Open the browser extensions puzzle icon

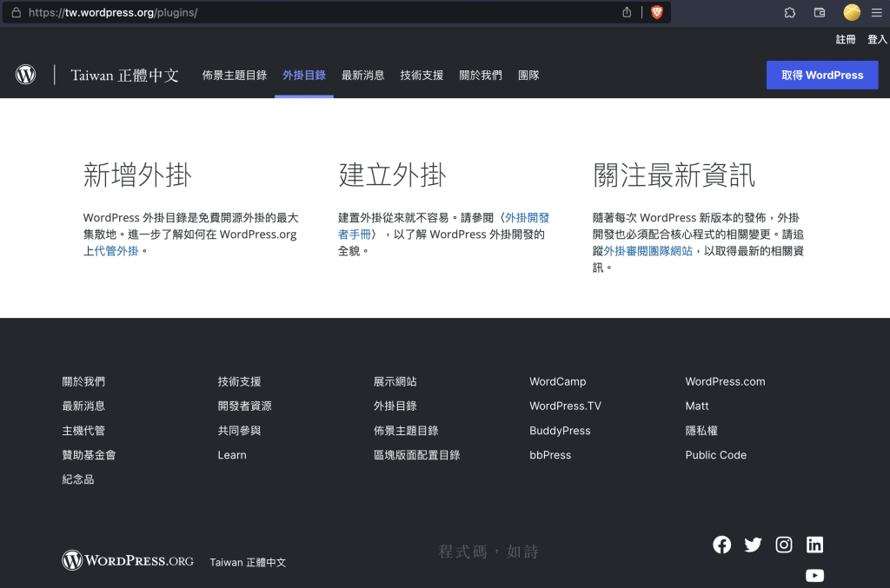pyautogui.click(x=789, y=12)
